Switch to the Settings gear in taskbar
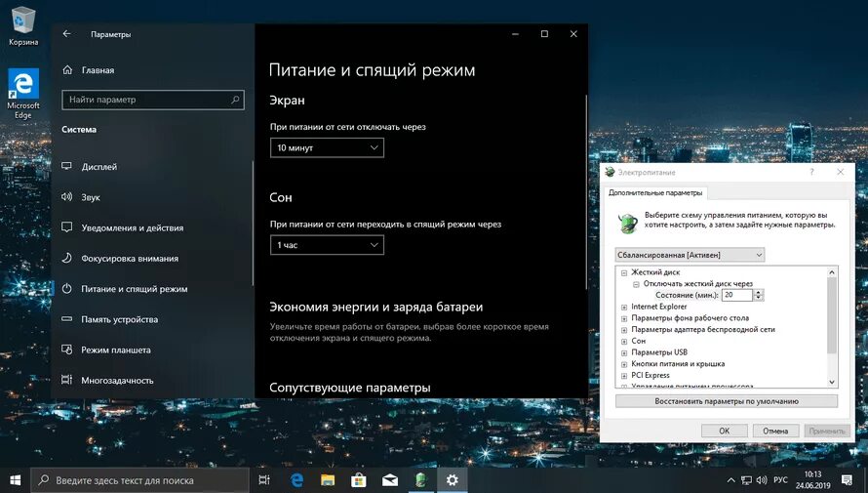 [x=453, y=480]
